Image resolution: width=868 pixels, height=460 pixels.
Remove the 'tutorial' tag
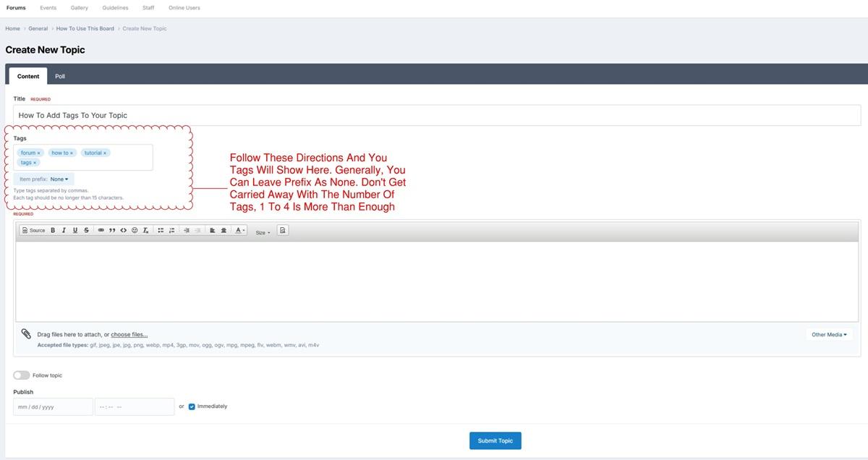click(x=105, y=153)
